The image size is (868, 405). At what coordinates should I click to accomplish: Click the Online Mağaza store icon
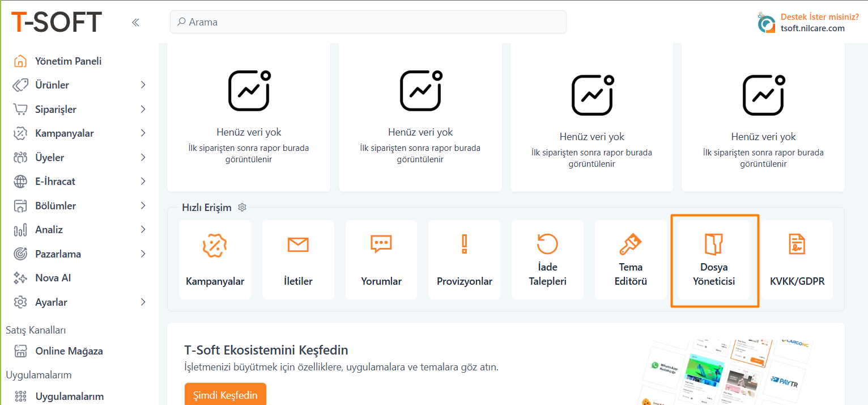20,351
